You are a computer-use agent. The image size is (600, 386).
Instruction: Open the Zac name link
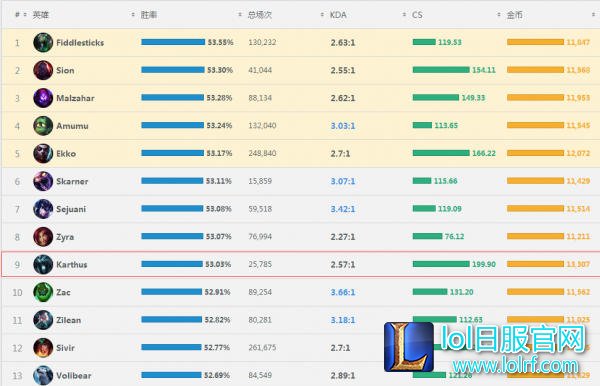tap(63, 292)
